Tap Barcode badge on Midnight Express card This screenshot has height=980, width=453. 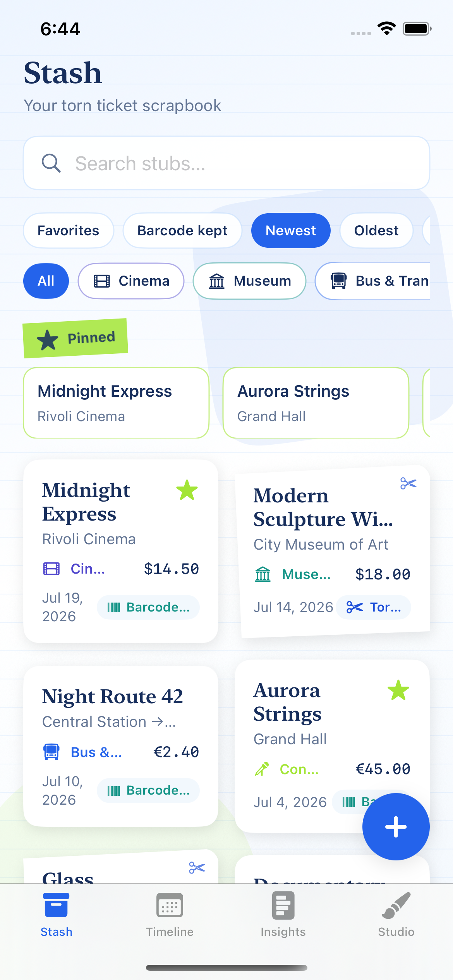click(x=148, y=607)
